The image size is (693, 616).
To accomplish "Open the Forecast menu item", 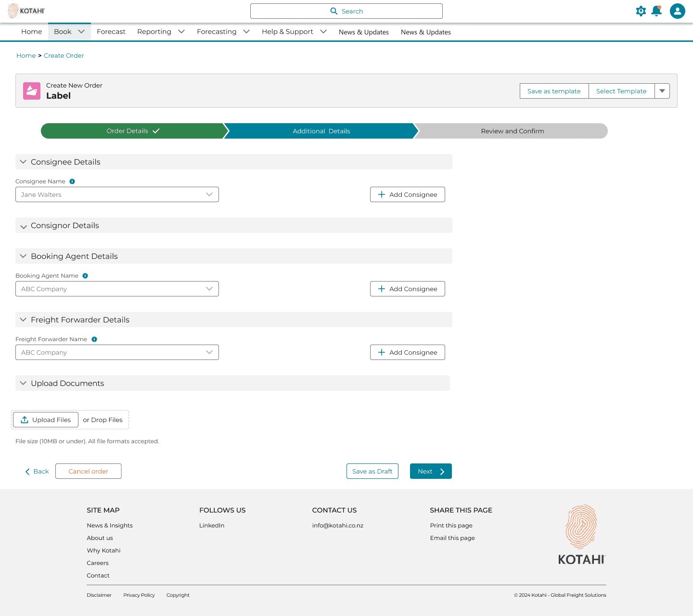I will 111,32.
